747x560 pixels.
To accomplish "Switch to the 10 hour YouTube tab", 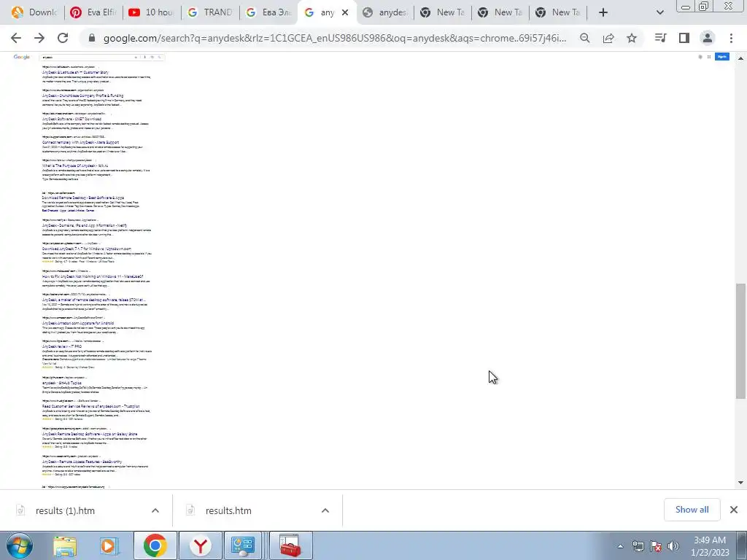I will point(152,12).
